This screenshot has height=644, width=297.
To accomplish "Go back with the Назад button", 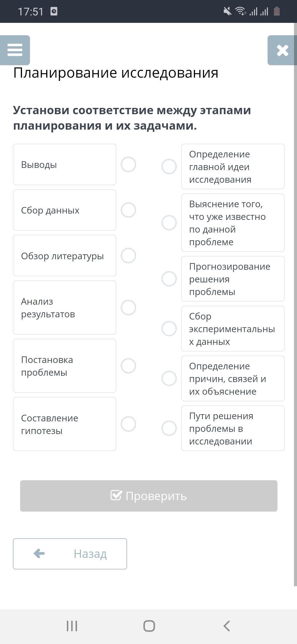I will [70, 554].
